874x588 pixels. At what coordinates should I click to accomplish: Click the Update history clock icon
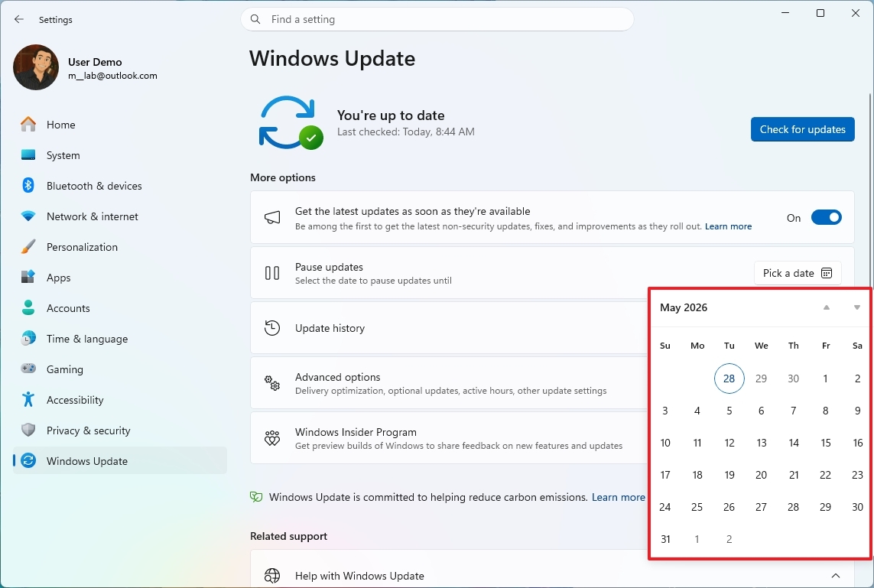271,327
